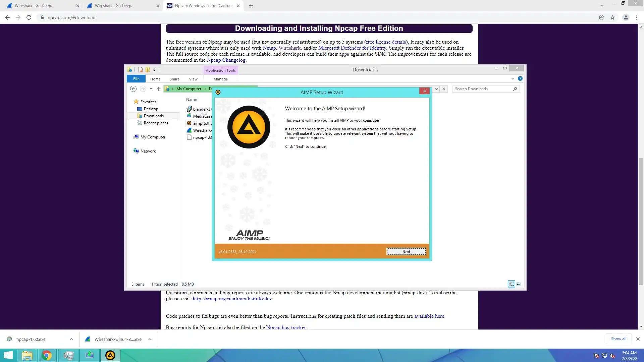Open the Explorer File menu
The height and width of the screenshot is (362, 644).
pyautogui.click(x=136, y=79)
